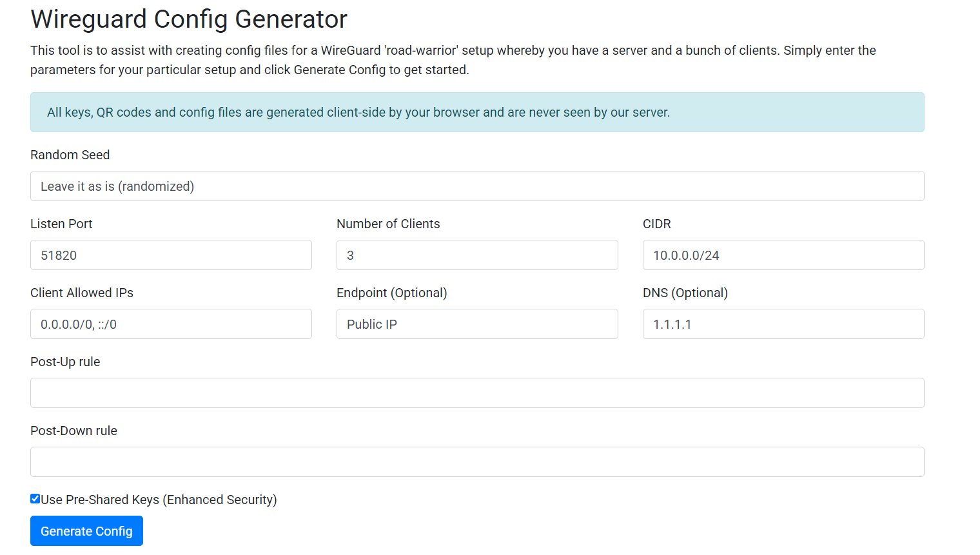Viewport: 980px width, 555px height.
Task: Click the empty Post-Up rule text box
Action: click(x=477, y=393)
